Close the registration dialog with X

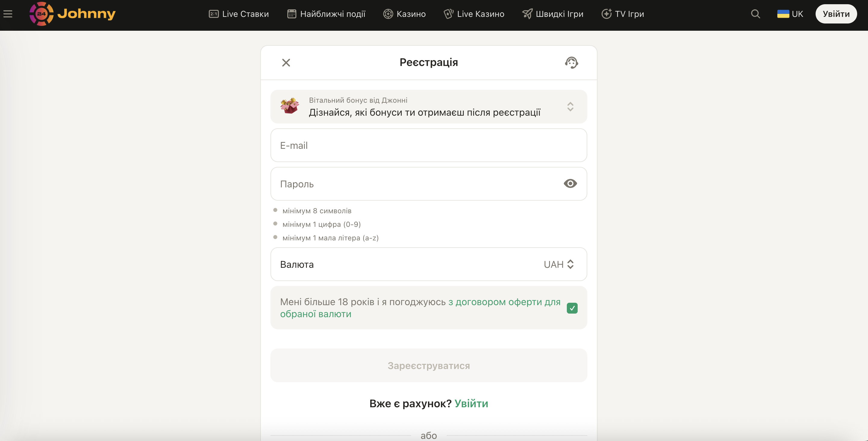(x=286, y=63)
